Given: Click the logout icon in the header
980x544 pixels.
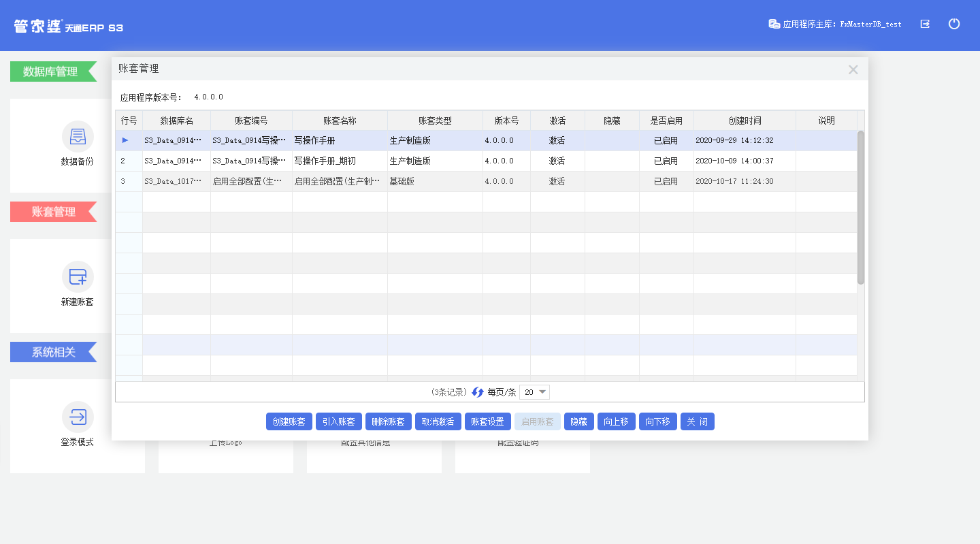Looking at the screenshot, I should (925, 24).
